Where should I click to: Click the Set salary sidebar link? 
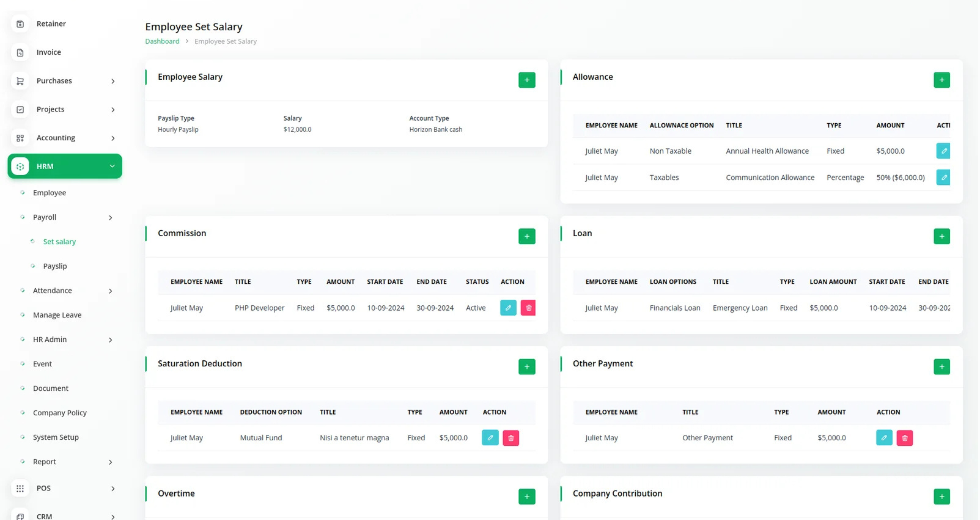(59, 242)
